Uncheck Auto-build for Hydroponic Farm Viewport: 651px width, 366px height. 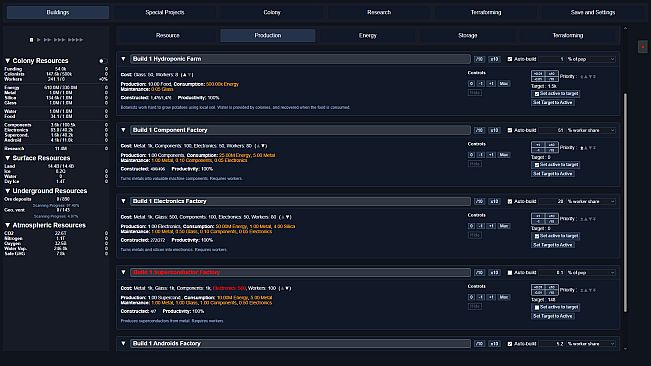pos(510,59)
